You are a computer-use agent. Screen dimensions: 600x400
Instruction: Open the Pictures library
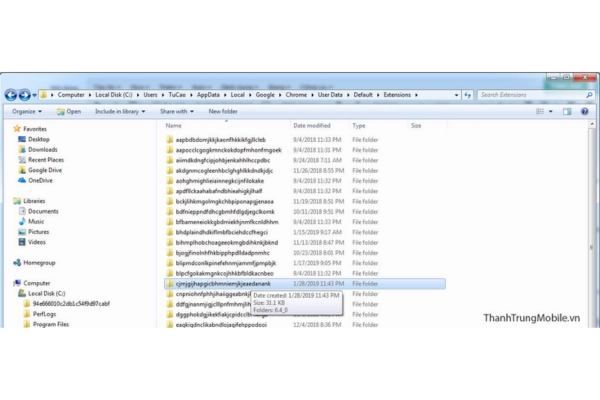(38, 232)
